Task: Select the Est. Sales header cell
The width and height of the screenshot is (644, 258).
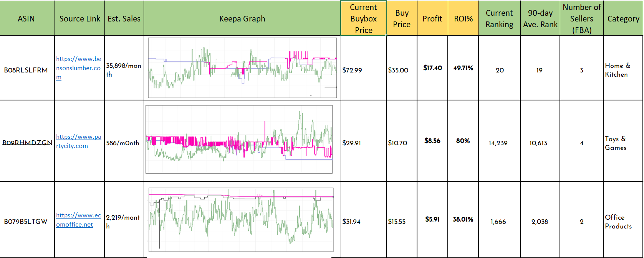Action: 124,18
